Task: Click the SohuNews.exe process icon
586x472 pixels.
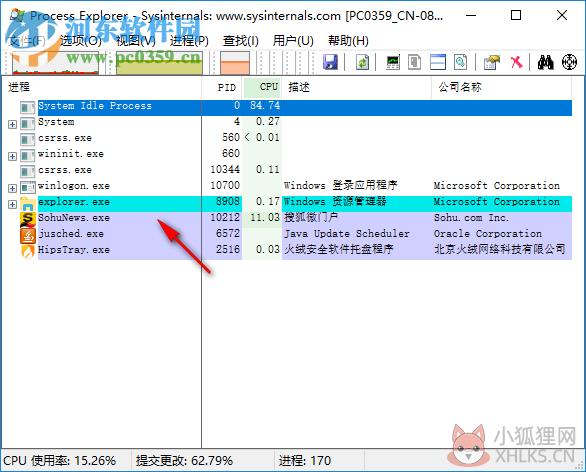Action: point(28,220)
